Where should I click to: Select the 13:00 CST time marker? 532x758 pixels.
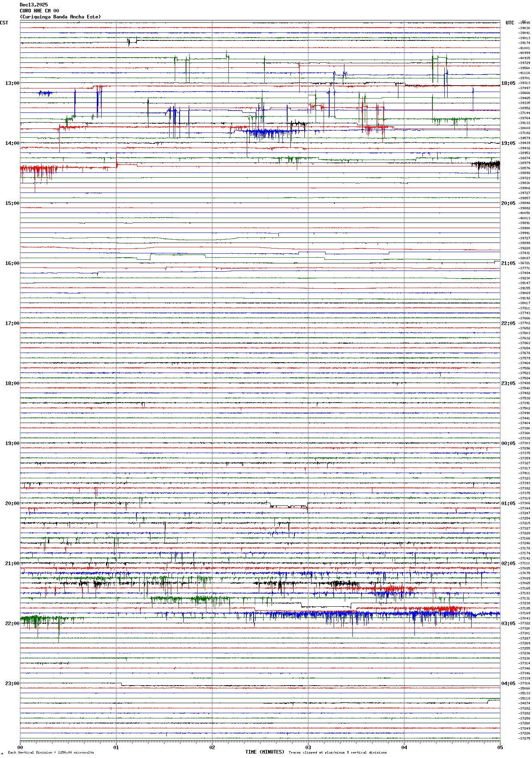coord(12,83)
